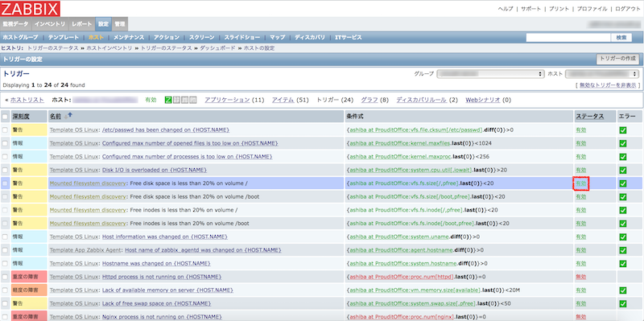
Task: Open the アイテム (51) link
Action: [283, 100]
